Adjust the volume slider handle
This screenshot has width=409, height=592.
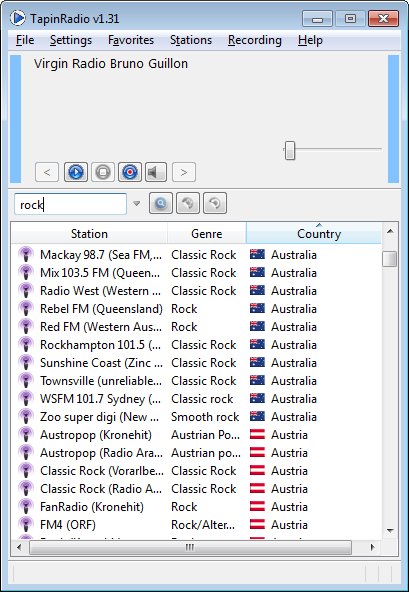[x=290, y=150]
